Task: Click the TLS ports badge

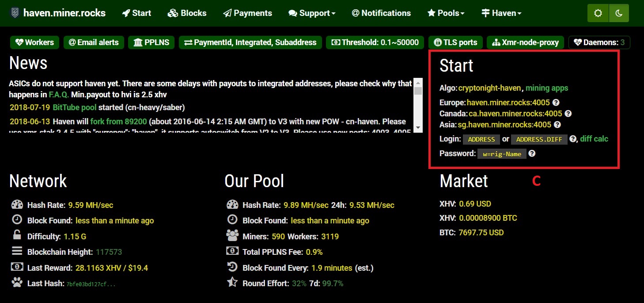Action: point(455,42)
